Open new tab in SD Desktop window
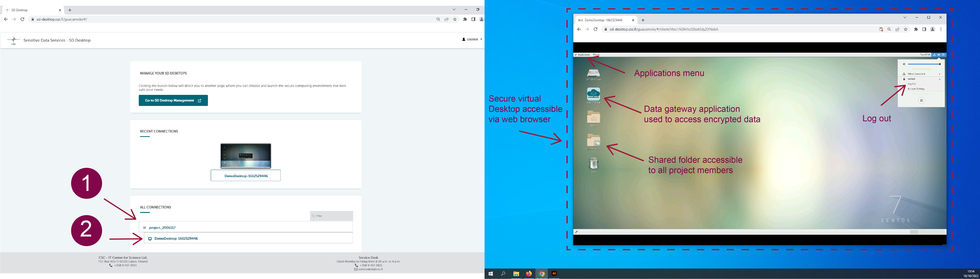This screenshot has height=279, width=980. [70, 10]
